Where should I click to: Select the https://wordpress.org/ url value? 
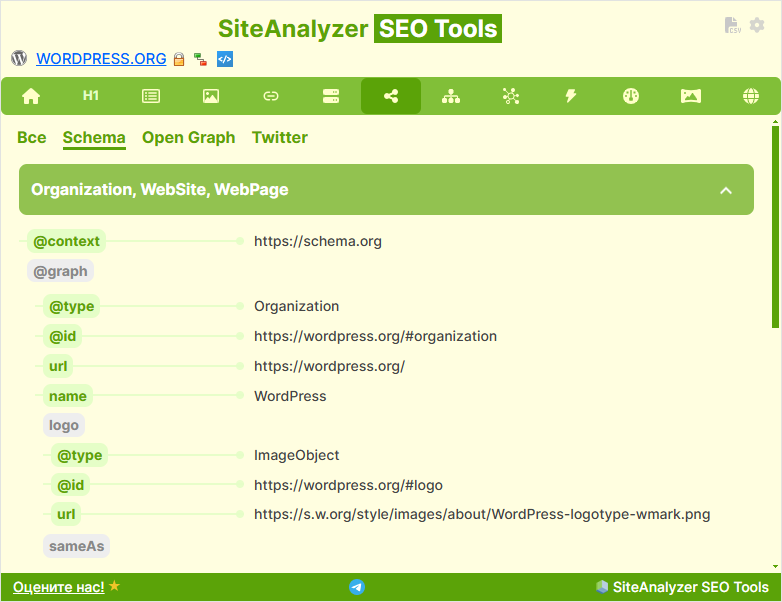pyautogui.click(x=330, y=366)
